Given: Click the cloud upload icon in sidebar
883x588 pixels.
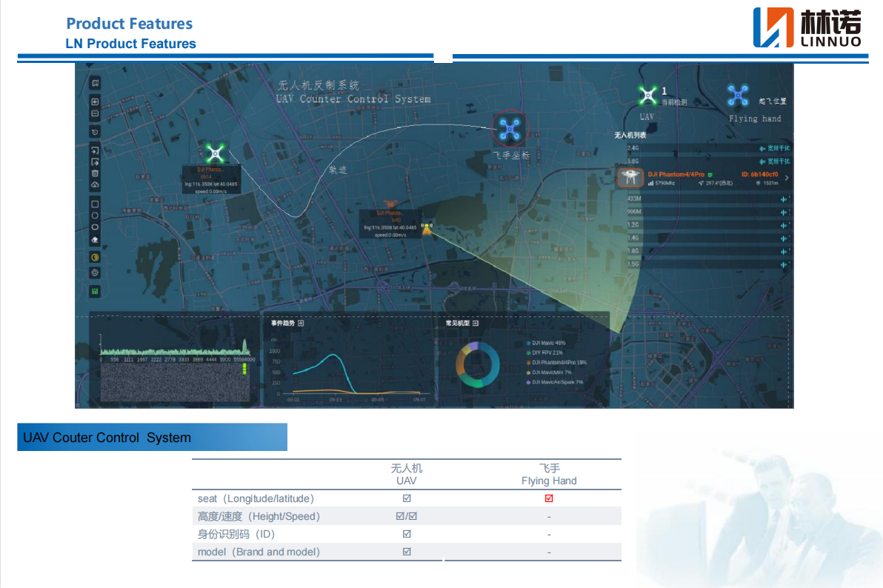Looking at the screenshot, I should (95, 184).
